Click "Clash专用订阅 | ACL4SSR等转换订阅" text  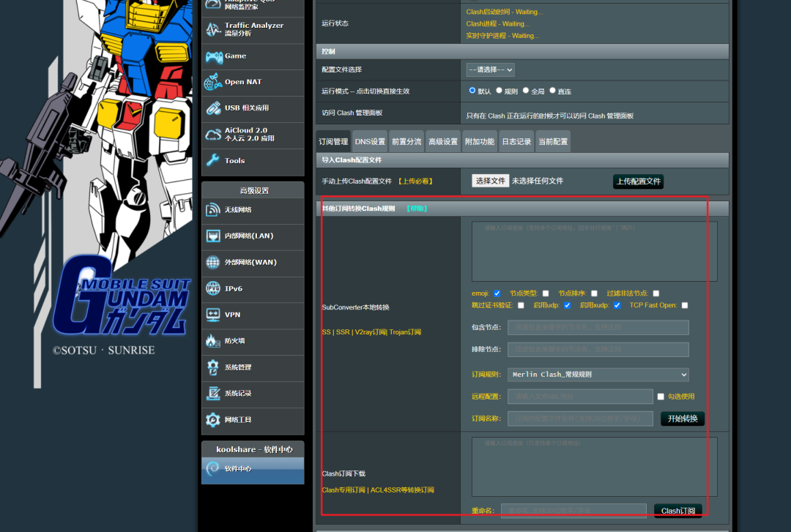coord(378,490)
